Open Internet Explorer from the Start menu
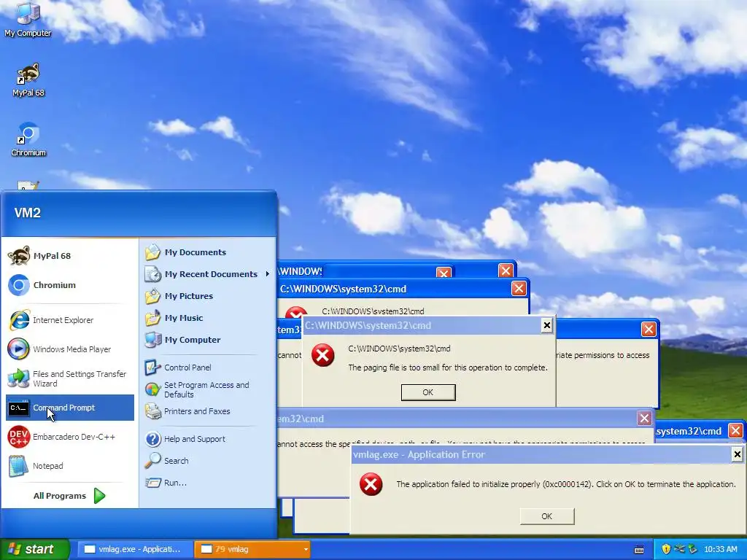 70,320
